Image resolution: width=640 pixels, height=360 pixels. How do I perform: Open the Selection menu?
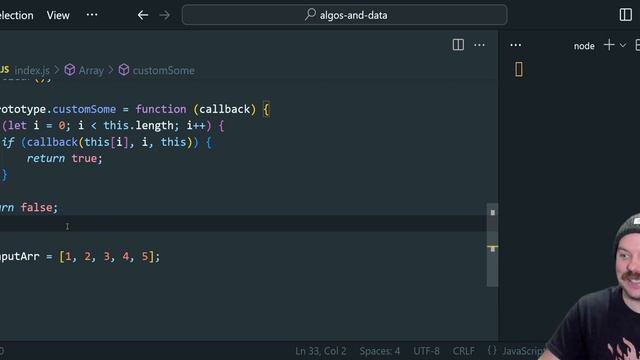(x=16, y=16)
